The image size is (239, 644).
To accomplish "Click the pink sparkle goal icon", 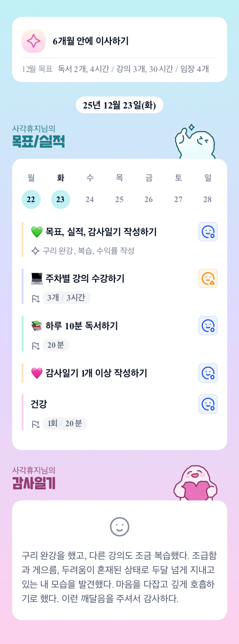I will pyautogui.click(x=34, y=41).
